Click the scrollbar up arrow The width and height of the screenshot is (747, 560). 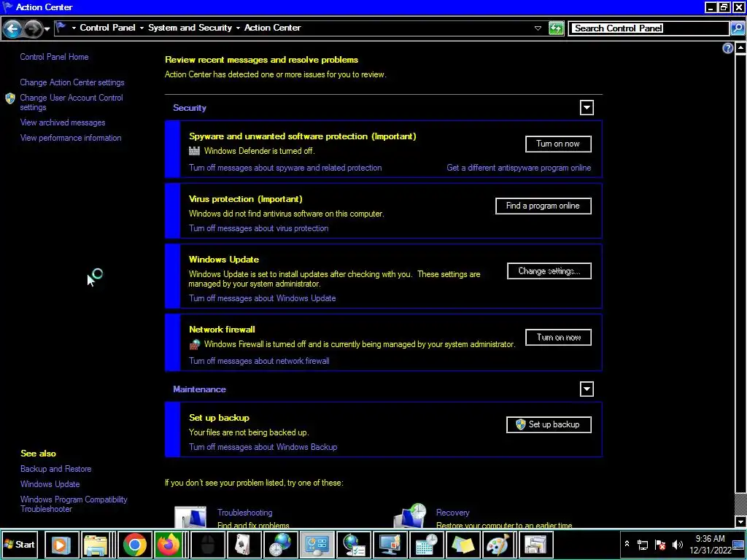tap(740, 48)
